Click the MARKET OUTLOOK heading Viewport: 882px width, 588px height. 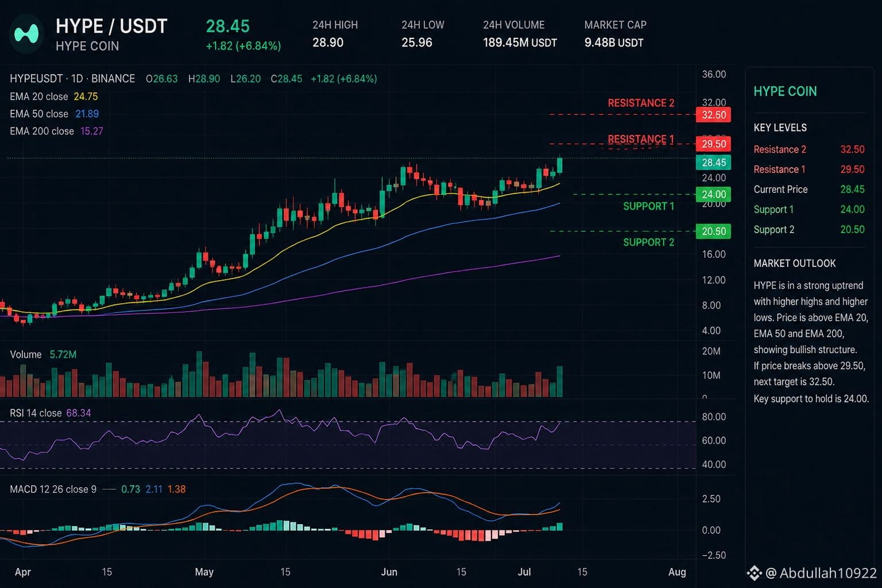[x=795, y=264]
